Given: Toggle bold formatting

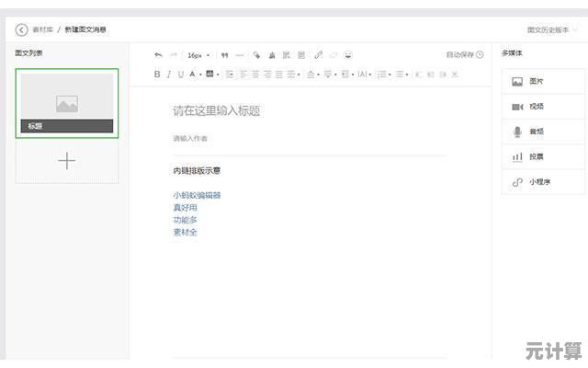Looking at the screenshot, I should [x=157, y=74].
